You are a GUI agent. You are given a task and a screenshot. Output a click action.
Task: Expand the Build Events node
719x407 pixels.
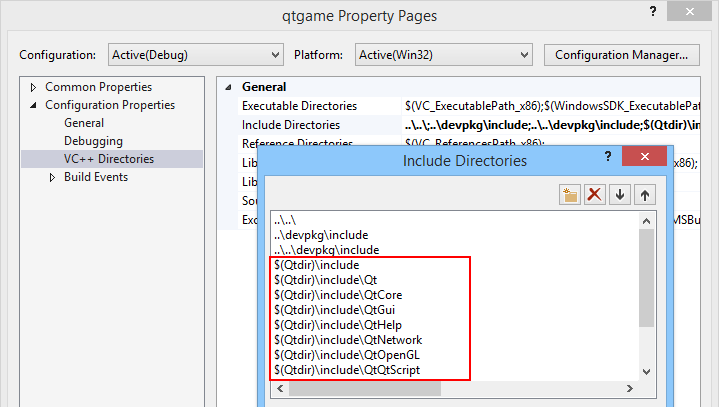coord(53,177)
